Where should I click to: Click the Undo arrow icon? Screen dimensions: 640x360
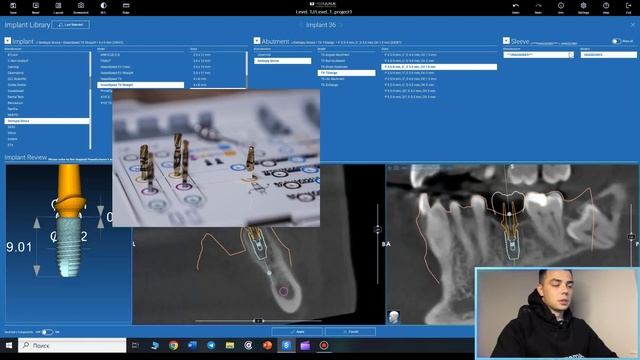click(x=516, y=6)
